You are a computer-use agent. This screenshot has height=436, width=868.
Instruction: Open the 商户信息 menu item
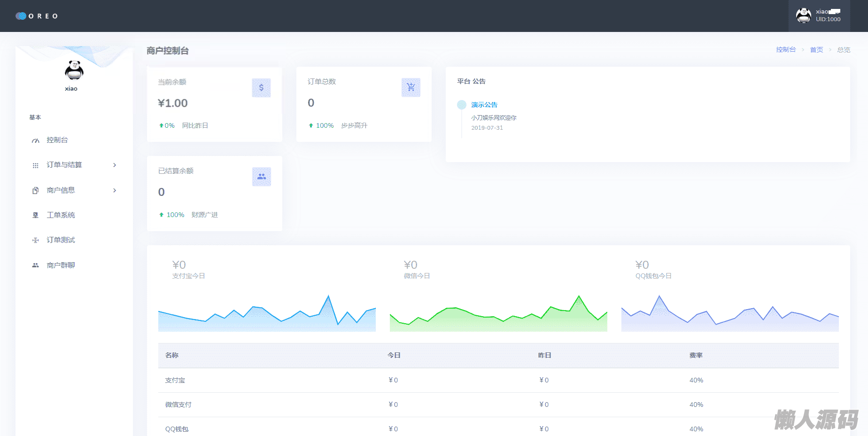point(61,190)
